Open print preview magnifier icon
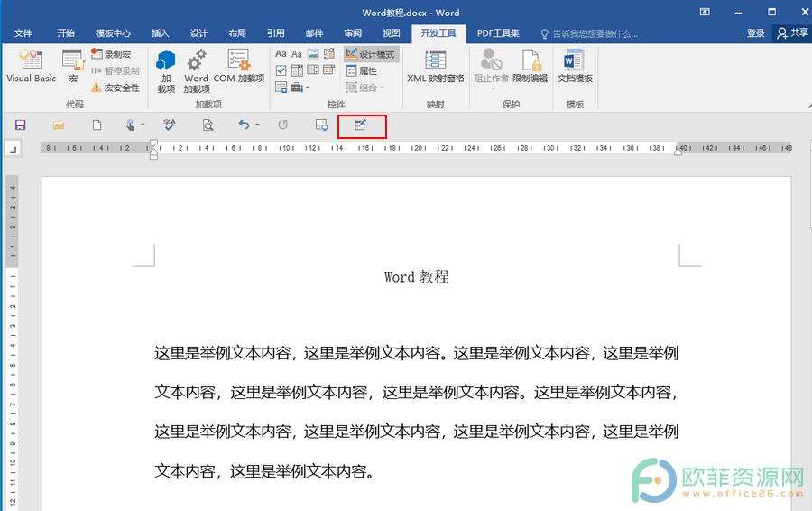 coord(208,125)
